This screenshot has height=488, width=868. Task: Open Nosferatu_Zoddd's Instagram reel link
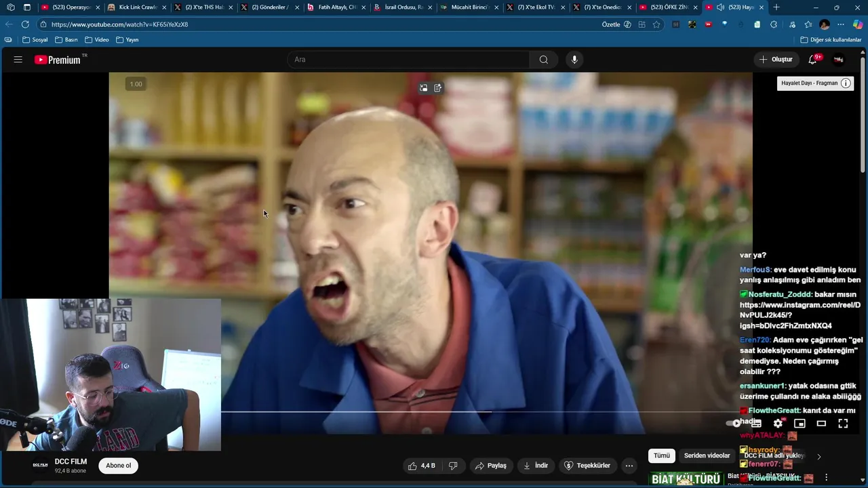[x=800, y=315]
